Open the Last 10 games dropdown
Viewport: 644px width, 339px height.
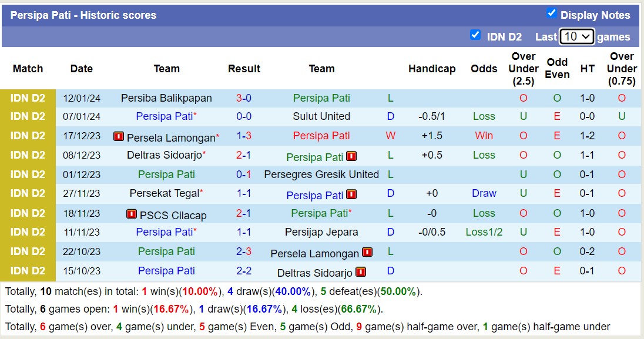coord(576,36)
